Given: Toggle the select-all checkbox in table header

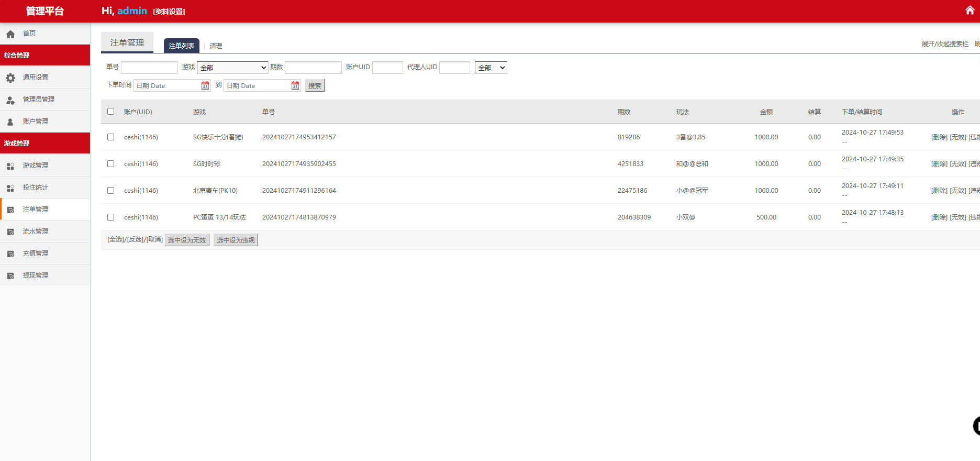Looking at the screenshot, I should tap(110, 111).
